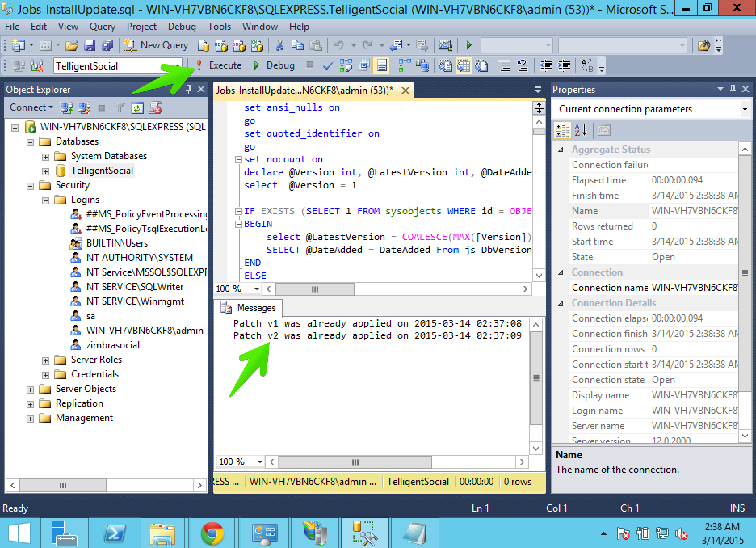Switch to the Messages tab
Image resolution: width=756 pixels, height=548 pixels.
click(x=248, y=308)
